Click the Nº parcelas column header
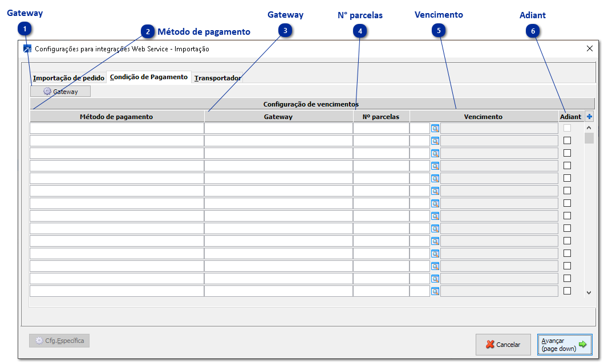This screenshot has width=604, height=364. (381, 117)
